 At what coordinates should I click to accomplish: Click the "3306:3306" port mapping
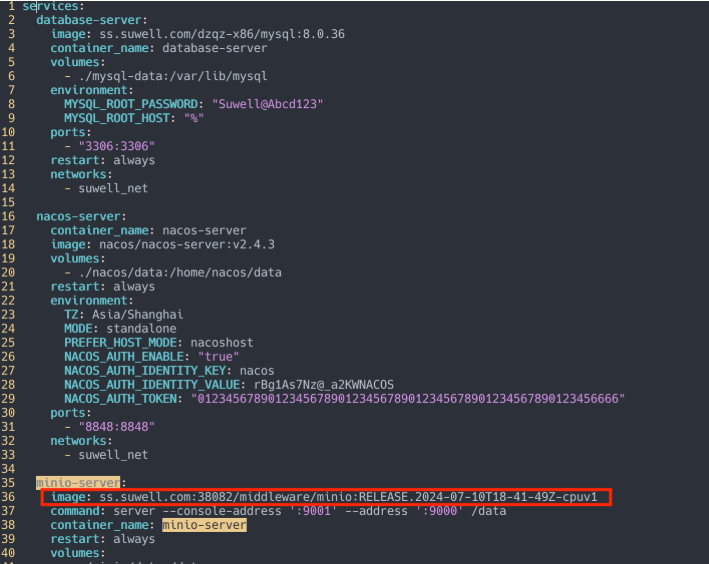pyautogui.click(x=117, y=147)
